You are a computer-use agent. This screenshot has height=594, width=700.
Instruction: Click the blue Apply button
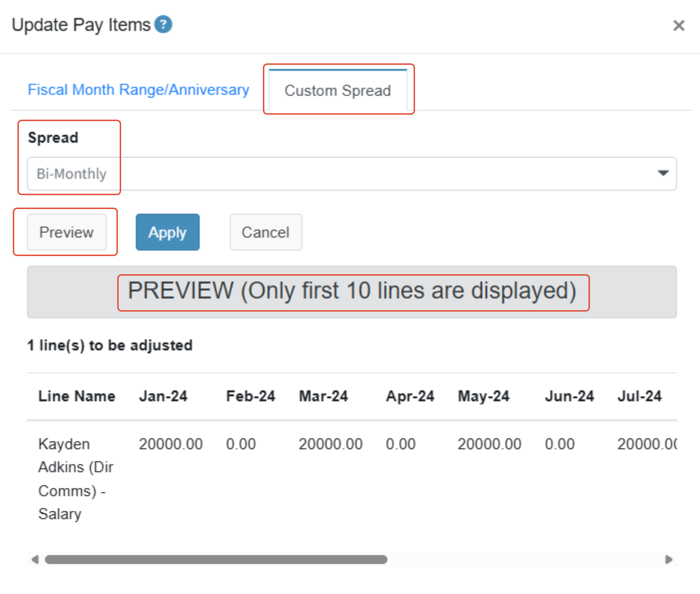[167, 232]
